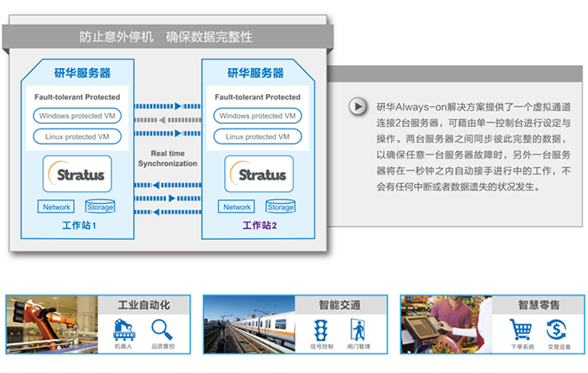Click the traffic light icon labeled 信号控制
The image size is (588, 373).
click(321, 330)
